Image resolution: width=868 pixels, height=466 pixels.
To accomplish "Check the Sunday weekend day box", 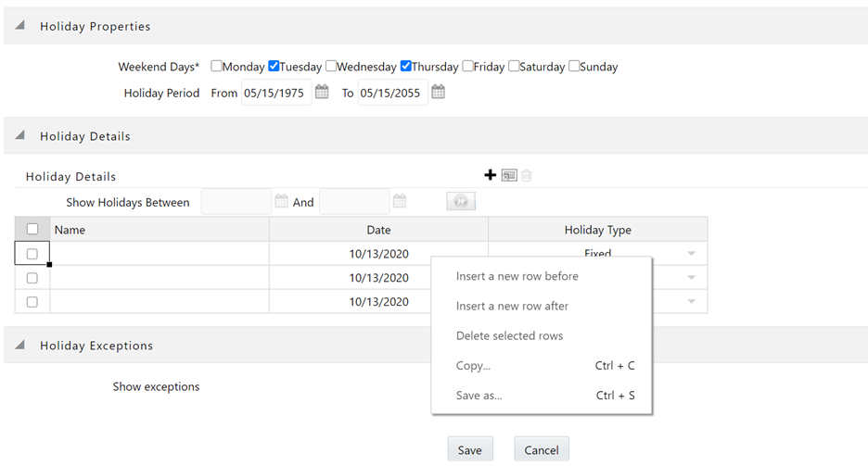I will point(574,67).
